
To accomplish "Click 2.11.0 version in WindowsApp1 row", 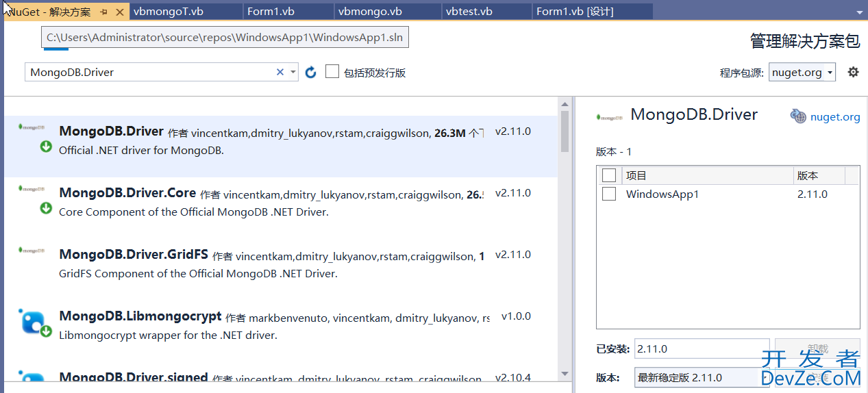I will point(813,194).
